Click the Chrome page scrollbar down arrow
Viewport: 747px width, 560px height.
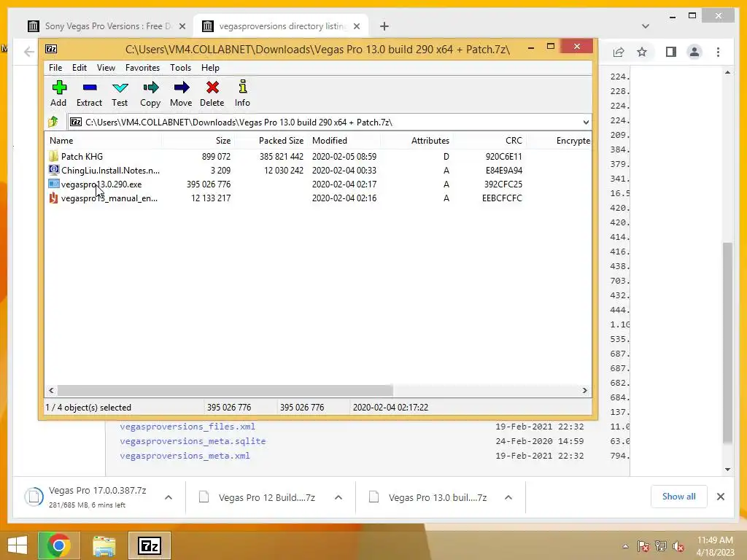[x=727, y=470]
